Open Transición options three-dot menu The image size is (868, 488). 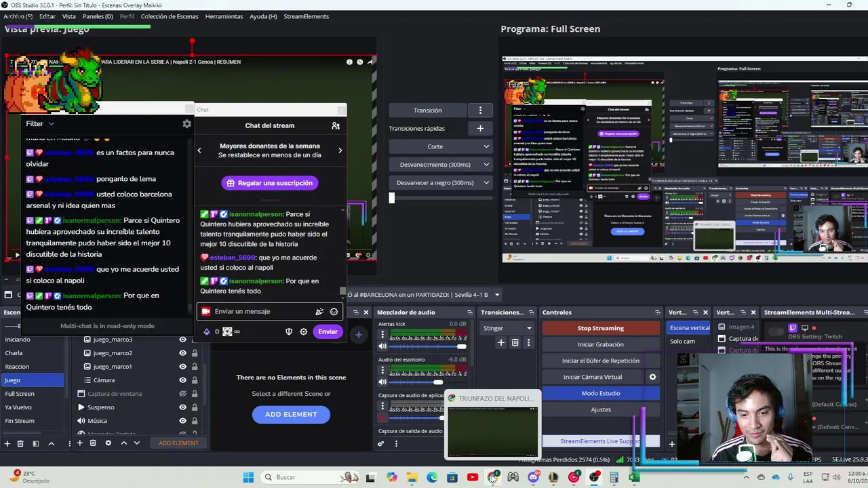[480, 110]
